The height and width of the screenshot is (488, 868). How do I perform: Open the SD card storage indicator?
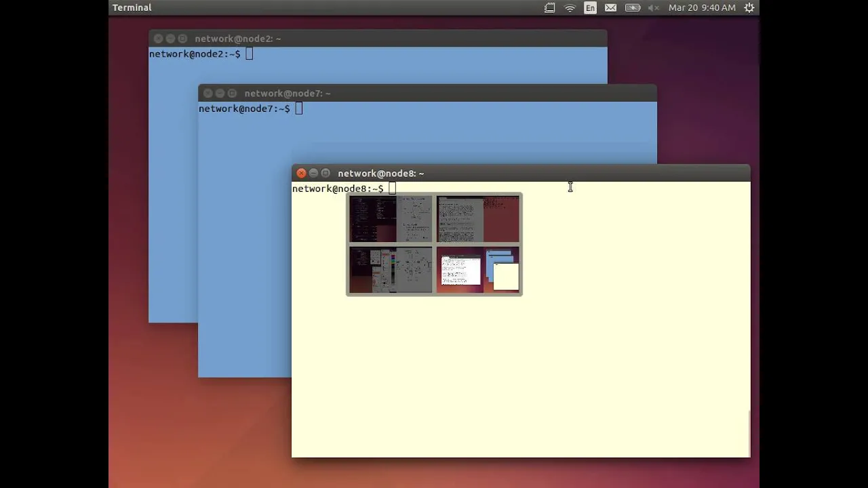click(x=550, y=7)
